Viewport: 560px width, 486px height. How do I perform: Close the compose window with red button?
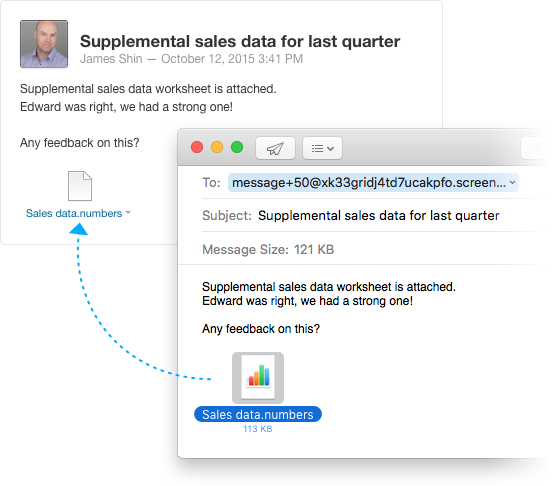click(197, 147)
